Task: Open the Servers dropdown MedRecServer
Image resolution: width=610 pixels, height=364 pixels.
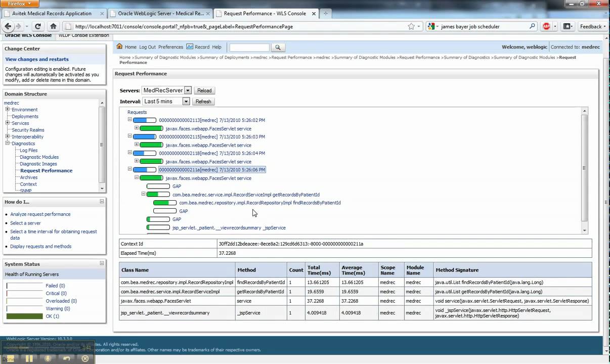Action: [x=166, y=90]
